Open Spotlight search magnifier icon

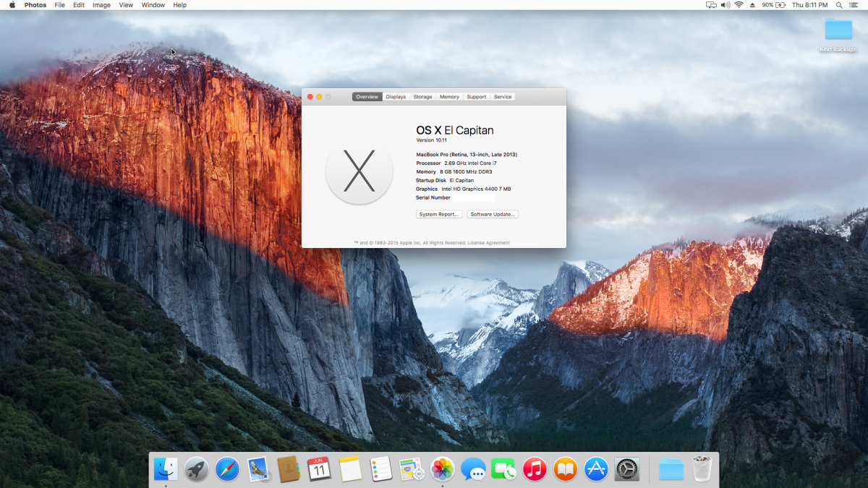[x=838, y=5]
